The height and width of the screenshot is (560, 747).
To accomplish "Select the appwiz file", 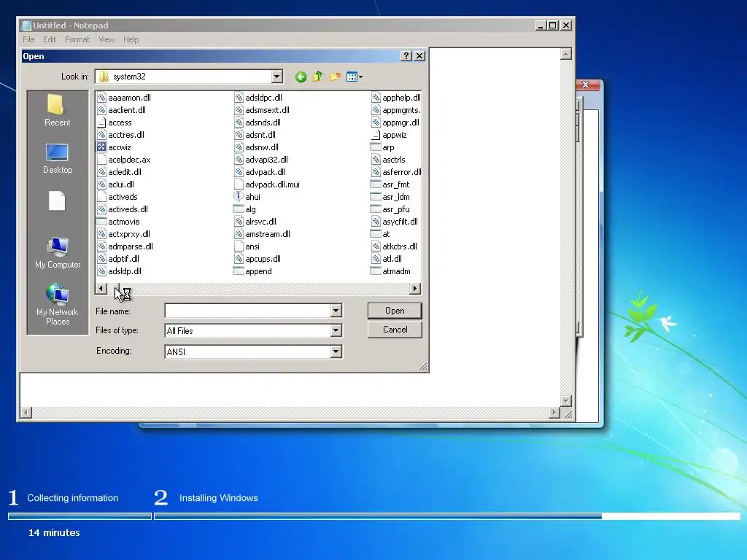I will tap(390, 135).
